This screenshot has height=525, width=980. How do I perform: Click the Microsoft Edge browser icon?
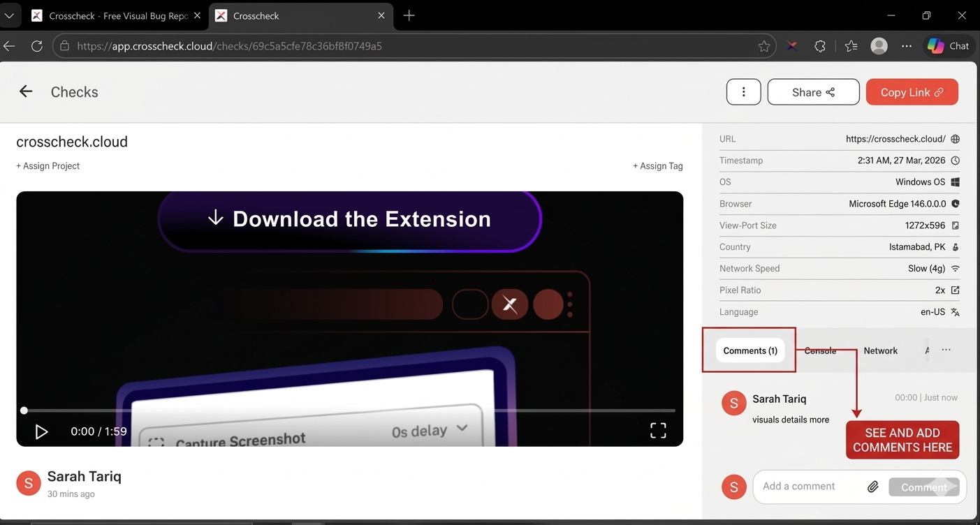[x=955, y=204]
